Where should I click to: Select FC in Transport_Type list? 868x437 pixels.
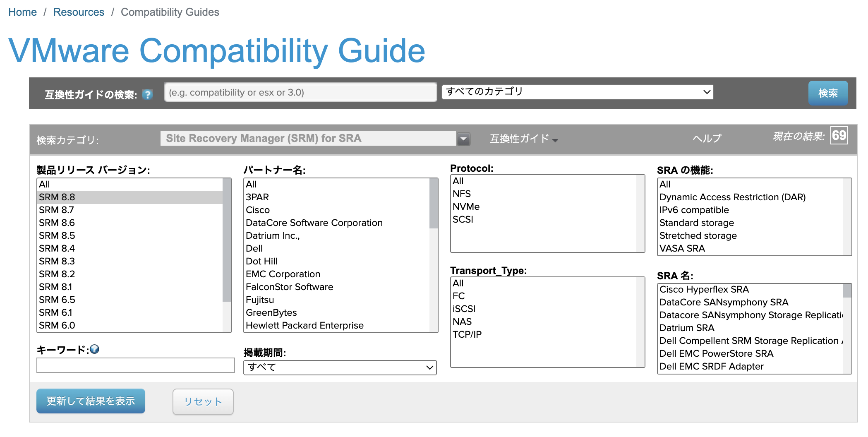pyautogui.click(x=544, y=296)
